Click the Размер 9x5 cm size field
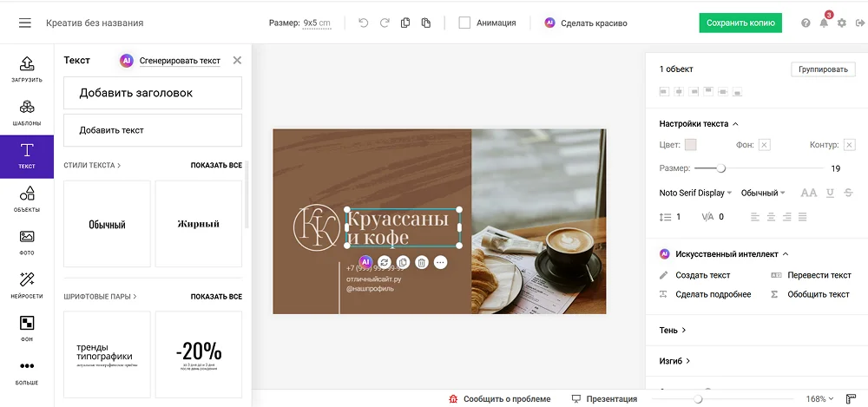 [317, 23]
